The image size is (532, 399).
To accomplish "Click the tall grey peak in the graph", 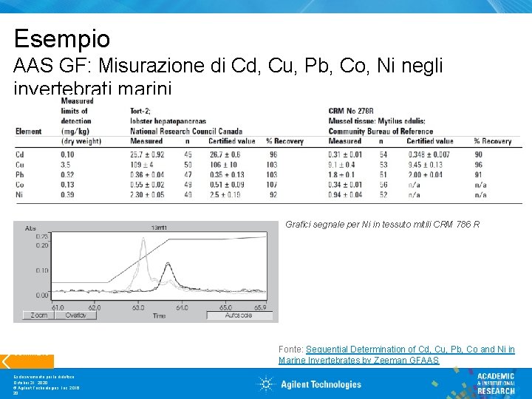I will [x=143, y=258].
